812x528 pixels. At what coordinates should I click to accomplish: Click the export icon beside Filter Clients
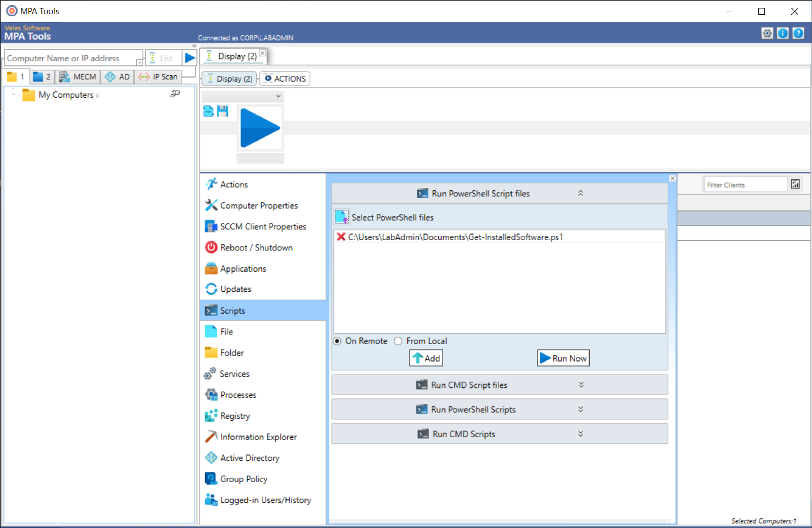795,184
